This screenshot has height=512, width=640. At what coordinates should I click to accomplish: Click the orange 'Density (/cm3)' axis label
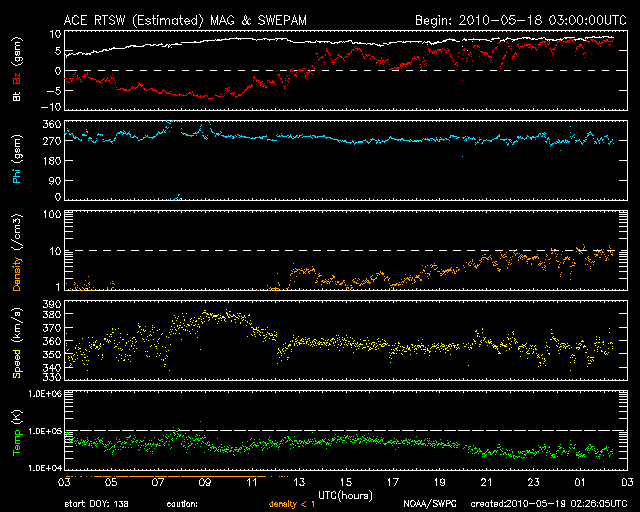17,252
